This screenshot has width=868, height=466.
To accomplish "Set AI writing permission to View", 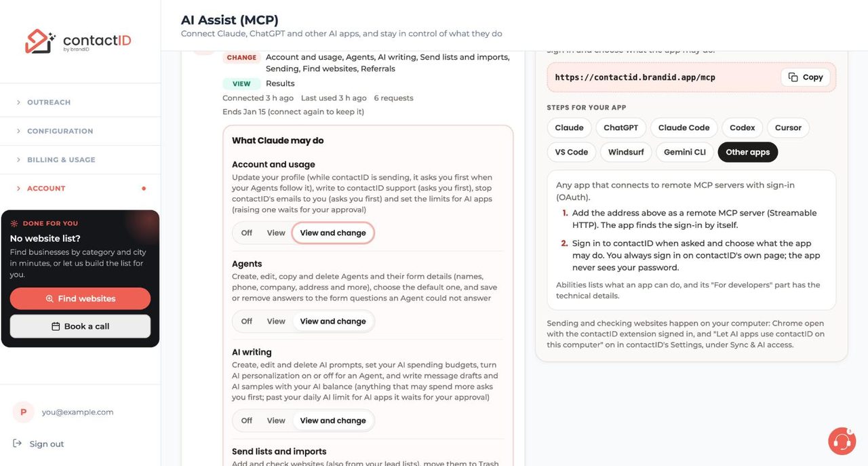I will point(276,421).
